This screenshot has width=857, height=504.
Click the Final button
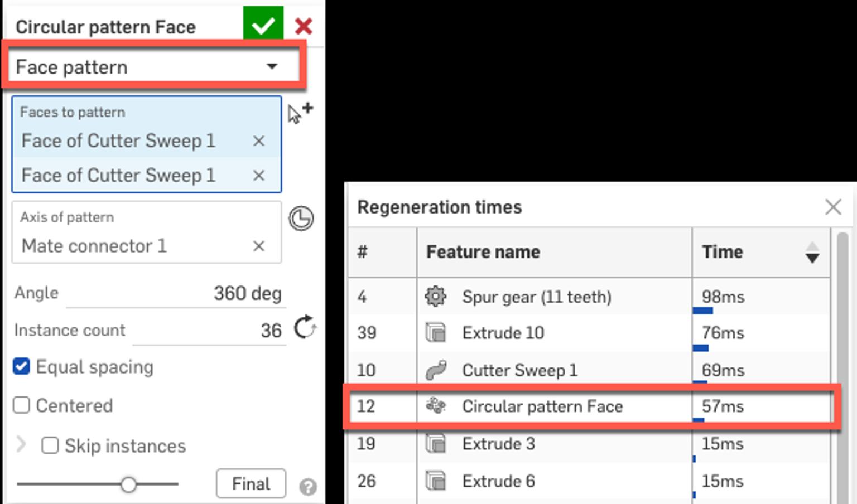click(251, 483)
